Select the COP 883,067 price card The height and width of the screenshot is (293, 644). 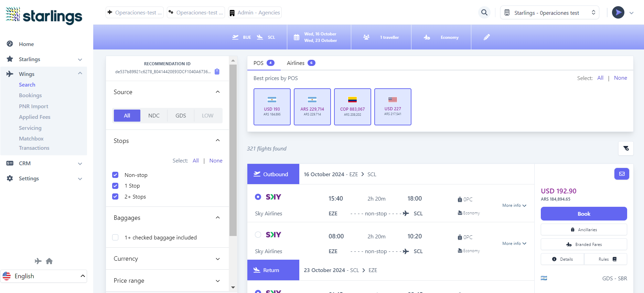[352, 107]
